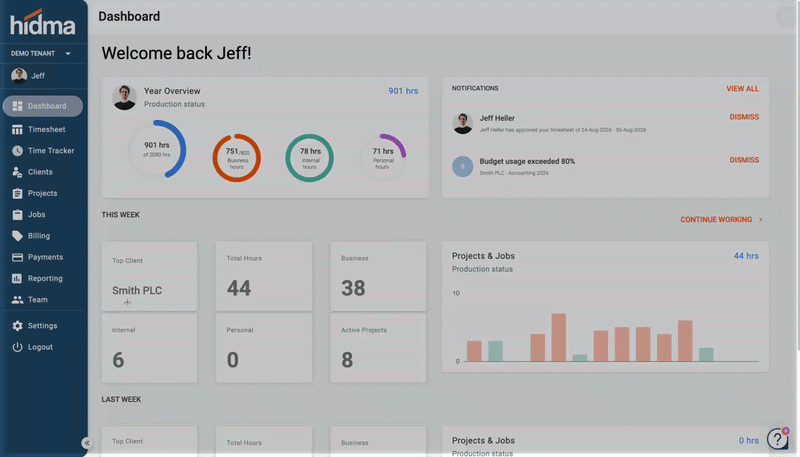Click the Internal hours green ring
The height and width of the screenshot is (457, 800).
(x=310, y=158)
